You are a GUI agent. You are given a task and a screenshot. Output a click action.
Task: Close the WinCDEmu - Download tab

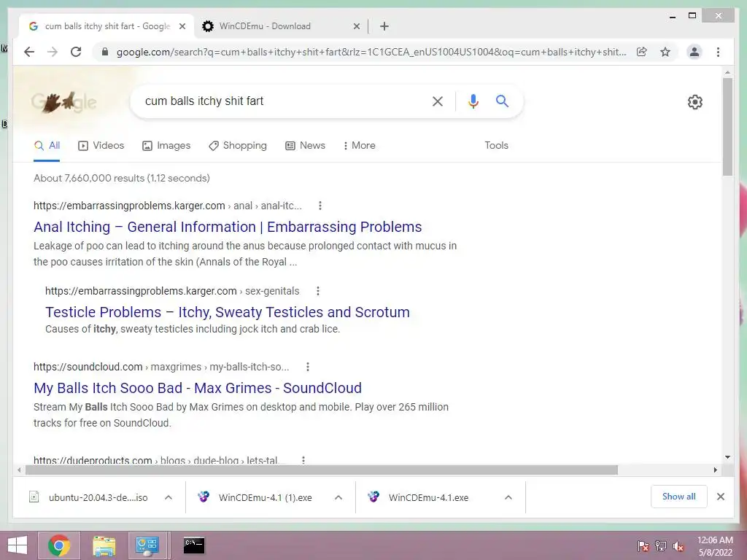point(356,26)
